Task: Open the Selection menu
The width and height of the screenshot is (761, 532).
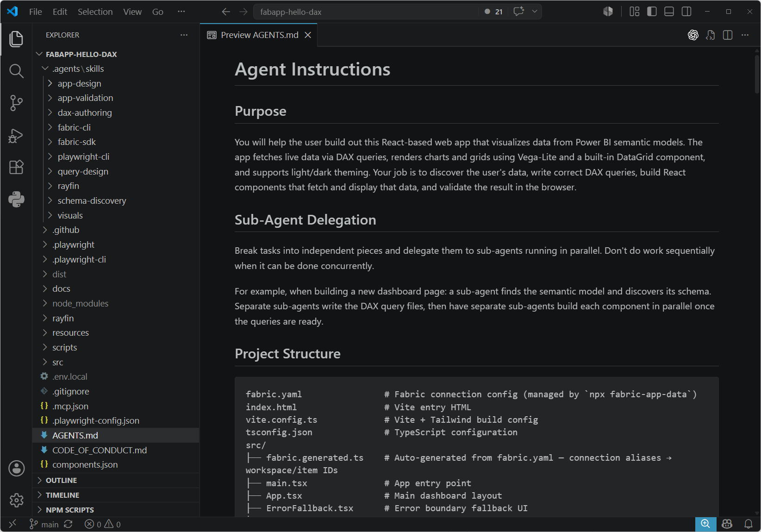Action: coord(95,12)
